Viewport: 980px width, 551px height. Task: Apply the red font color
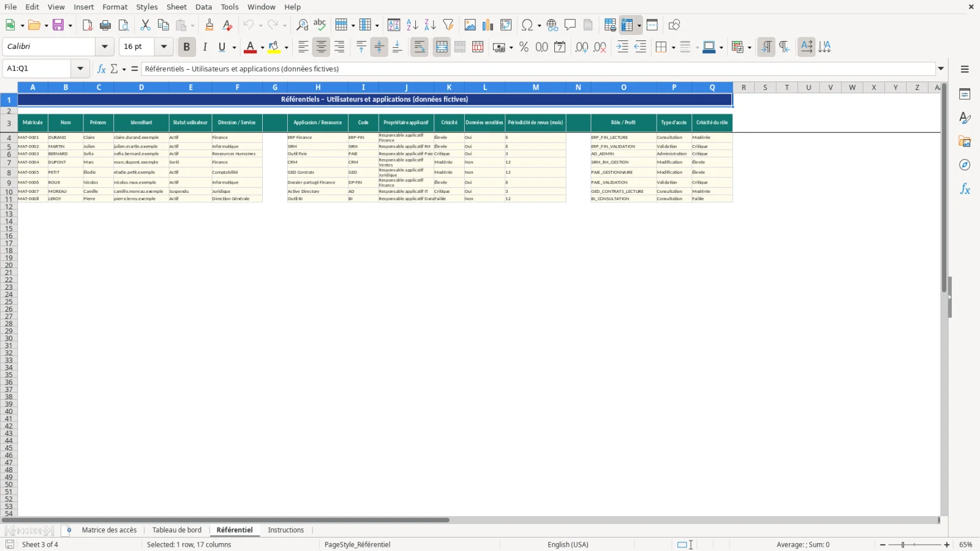250,47
